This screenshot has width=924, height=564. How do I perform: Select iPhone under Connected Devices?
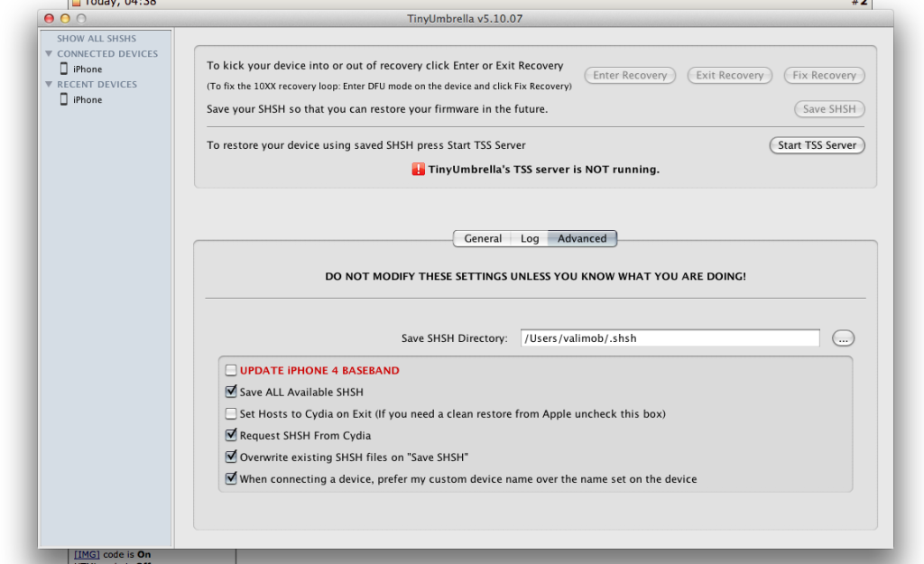click(88, 69)
